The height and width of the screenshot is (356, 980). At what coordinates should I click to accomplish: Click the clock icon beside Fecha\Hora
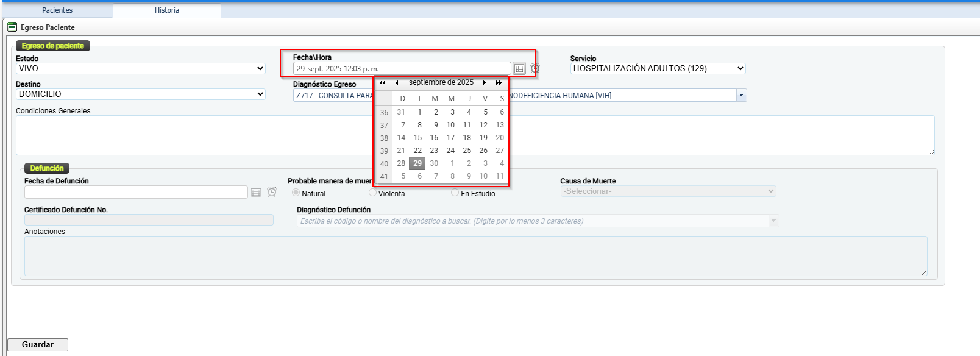click(535, 68)
